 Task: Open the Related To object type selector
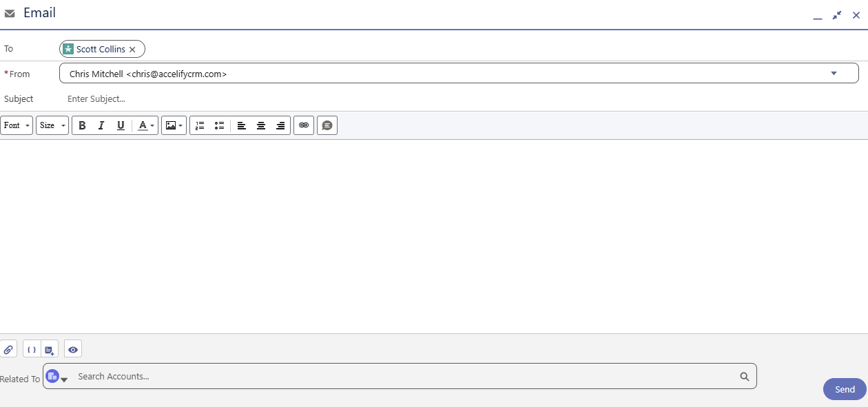[x=56, y=377]
